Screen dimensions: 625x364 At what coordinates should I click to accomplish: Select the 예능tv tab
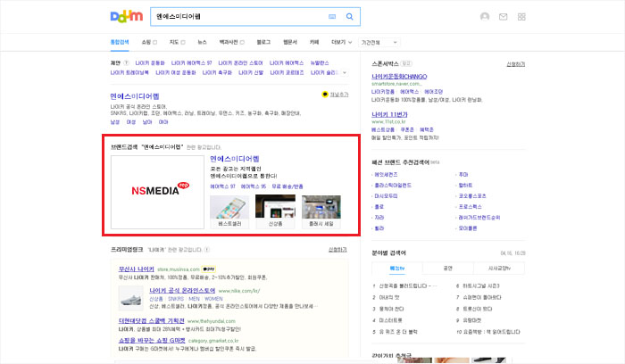(x=397, y=269)
